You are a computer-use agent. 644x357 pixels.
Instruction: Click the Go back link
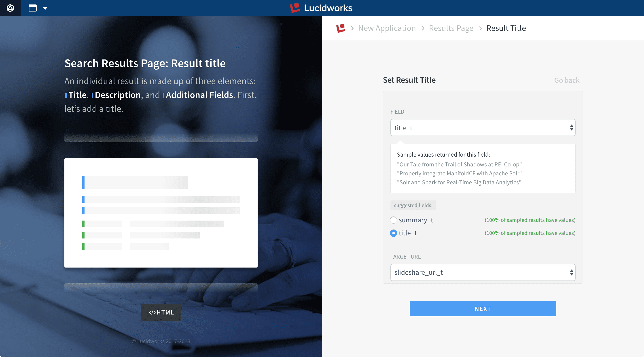coord(566,80)
